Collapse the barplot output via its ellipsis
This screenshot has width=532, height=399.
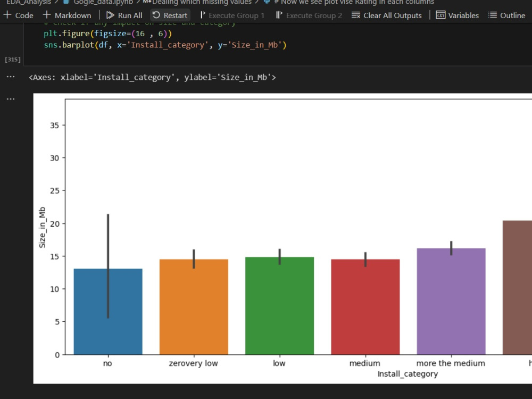point(10,98)
